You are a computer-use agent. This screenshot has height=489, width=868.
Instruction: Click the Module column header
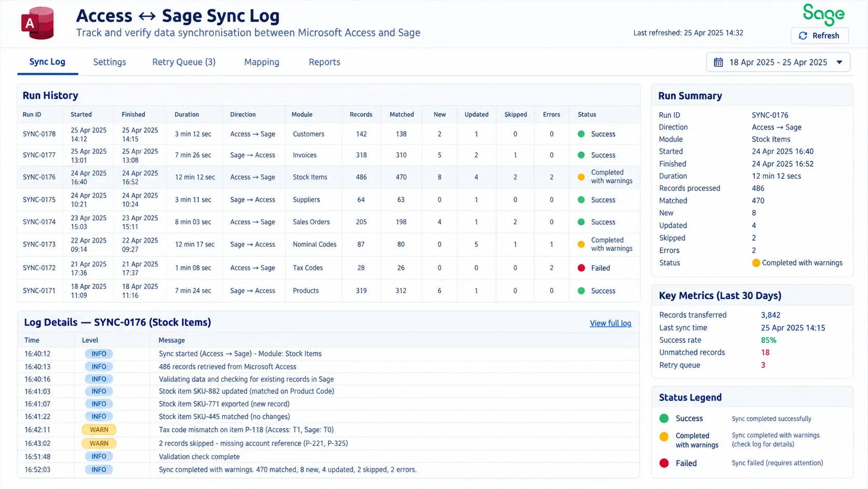coord(302,115)
